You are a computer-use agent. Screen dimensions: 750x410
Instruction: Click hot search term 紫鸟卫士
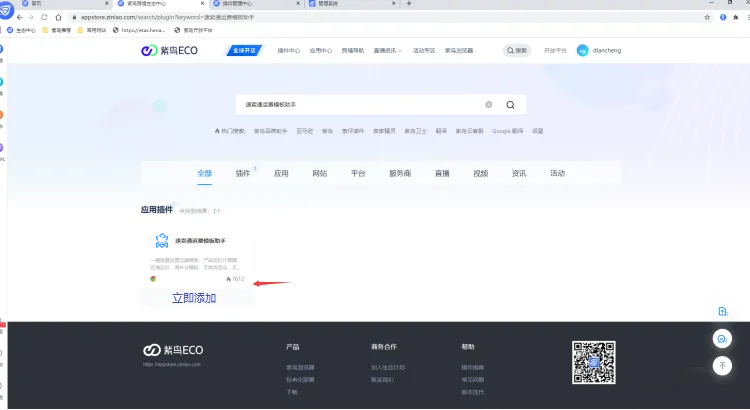(x=415, y=131)
